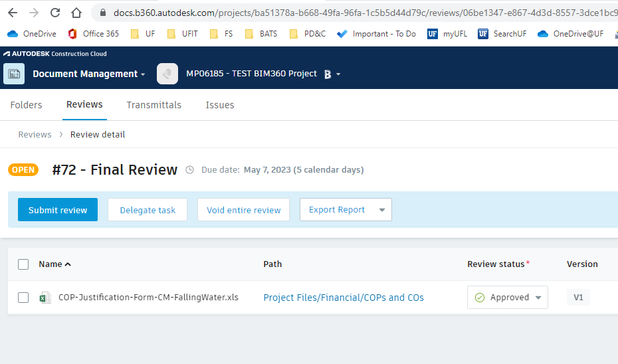Open the UF bookmarks folder
The width and height of the screenshot is (618, 364).
(x=143, y=34)
